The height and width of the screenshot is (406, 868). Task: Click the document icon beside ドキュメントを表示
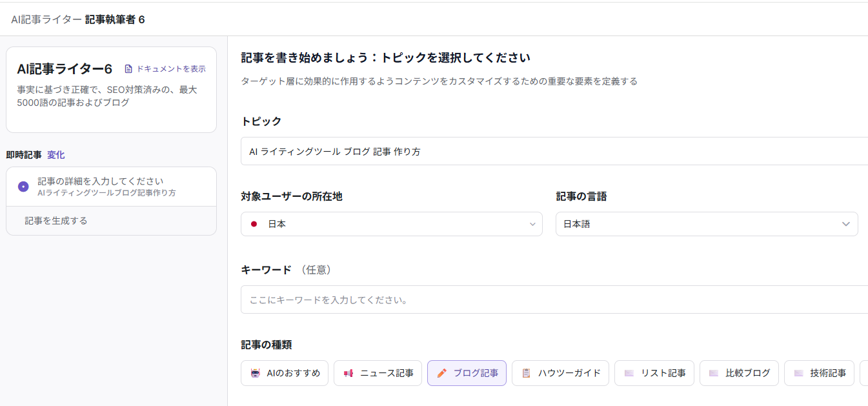(128, 69)
